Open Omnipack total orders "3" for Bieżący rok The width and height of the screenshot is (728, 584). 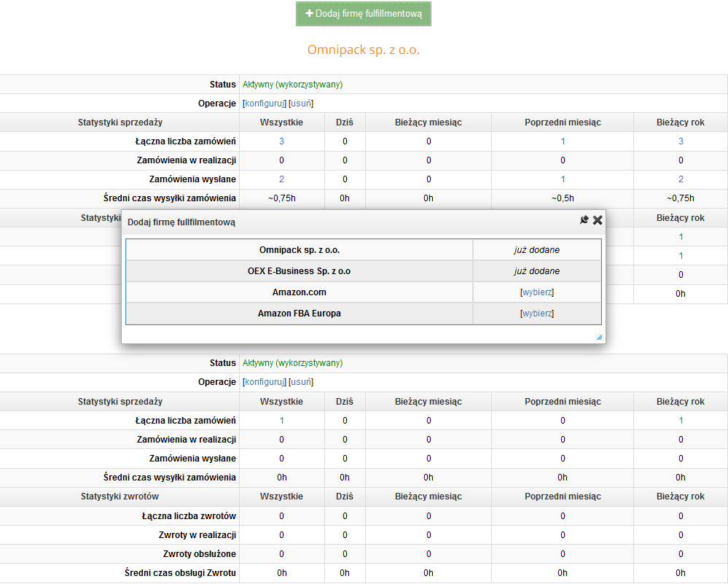point(681,141)
